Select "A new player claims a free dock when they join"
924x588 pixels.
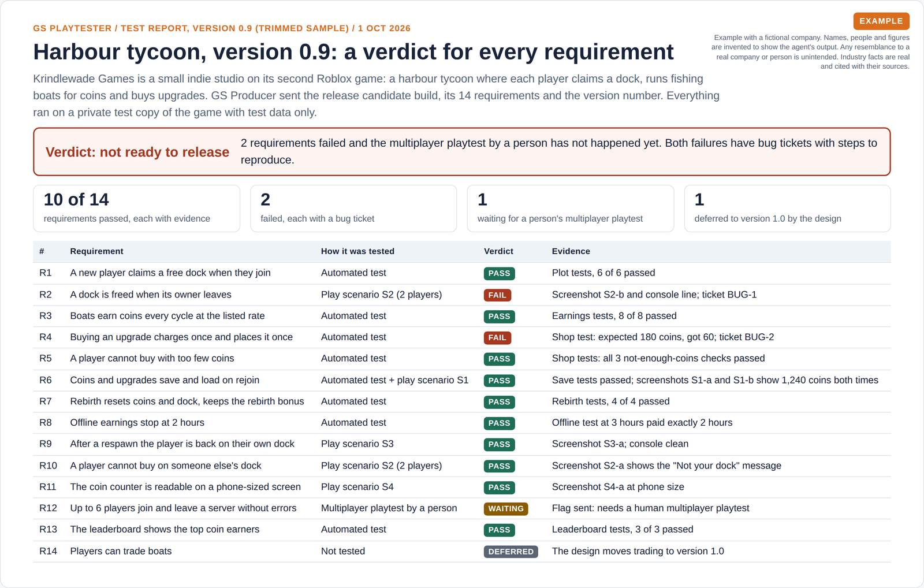pos(170,273)
